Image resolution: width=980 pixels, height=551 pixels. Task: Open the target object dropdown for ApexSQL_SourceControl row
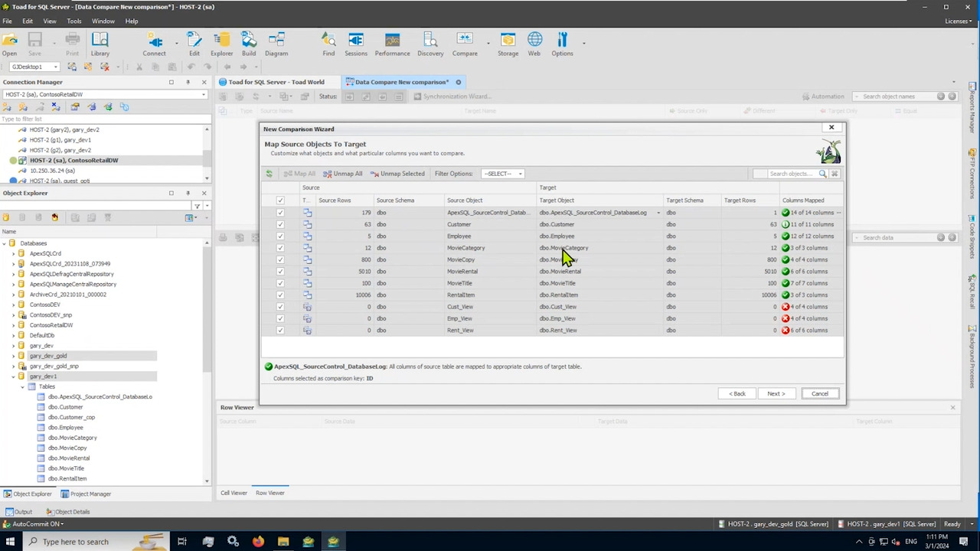[658, 213]
